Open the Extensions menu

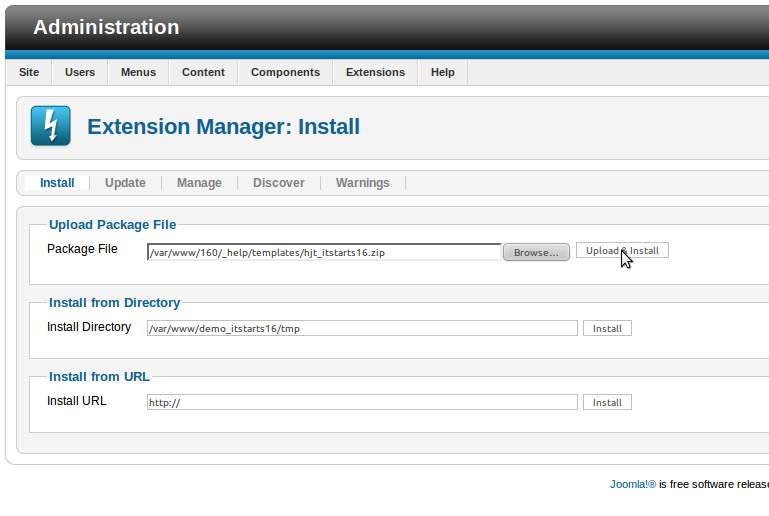(375, 72)
